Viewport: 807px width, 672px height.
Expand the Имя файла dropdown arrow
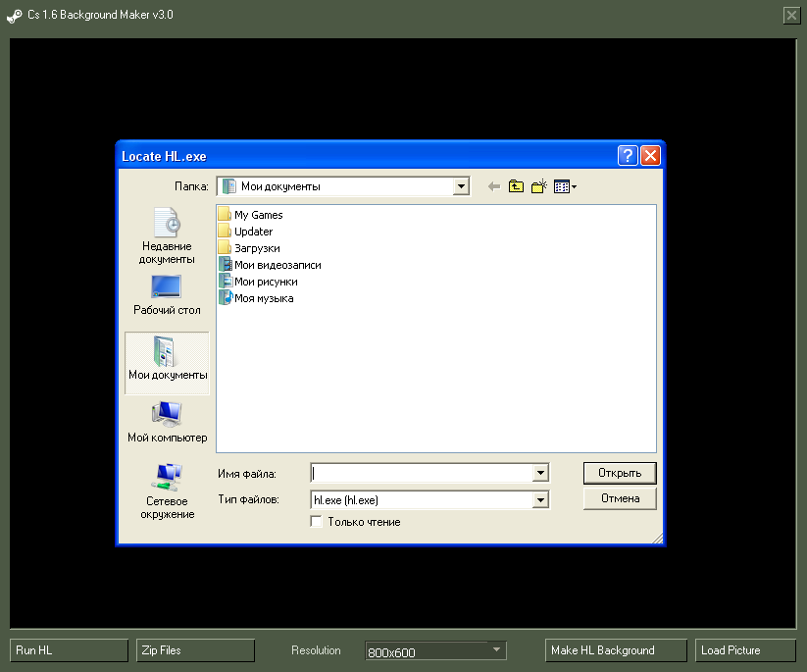click(x=540, y=473)
